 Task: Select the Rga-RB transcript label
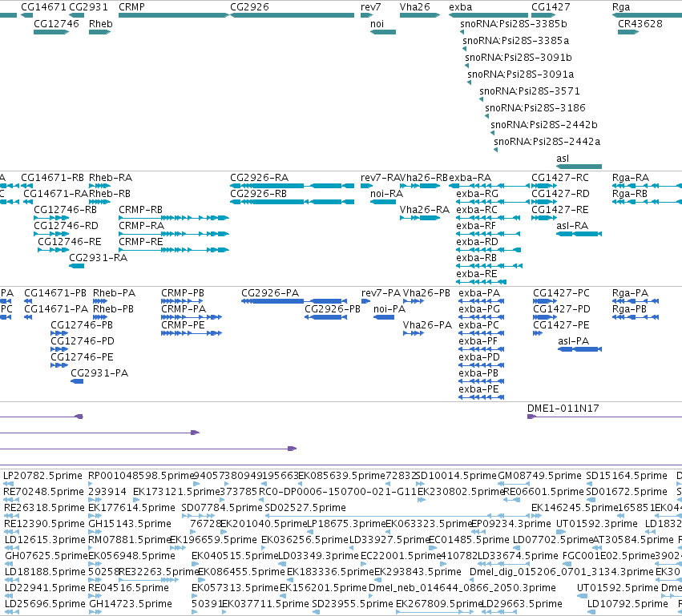(x=630, y=193)
